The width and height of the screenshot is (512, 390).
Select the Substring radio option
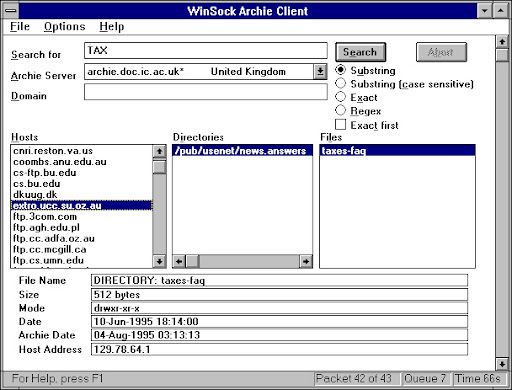(x=365, y=70)
